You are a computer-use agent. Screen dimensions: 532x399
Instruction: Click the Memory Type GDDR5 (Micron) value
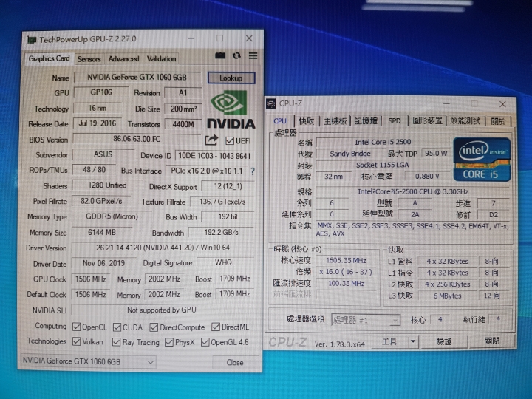coord(112,216)
